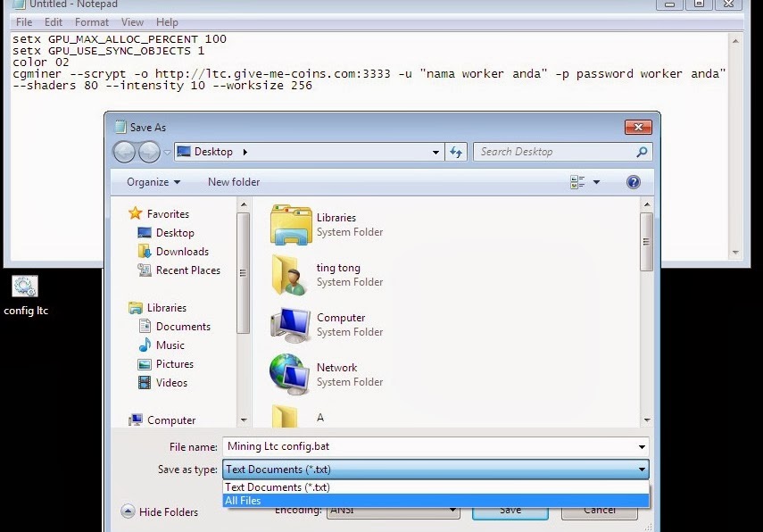Open the view options dropdown arrow
The width and height of the screenshot is (763, 532).
596,182
